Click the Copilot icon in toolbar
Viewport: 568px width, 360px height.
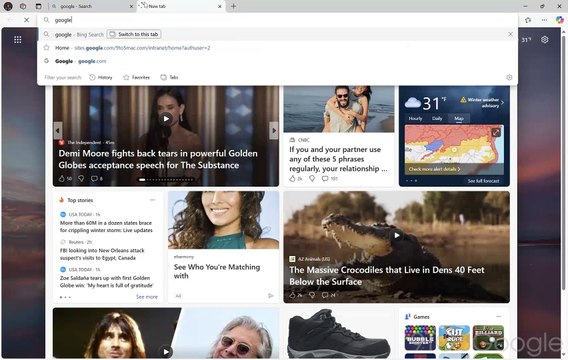(x=560, y=20)
